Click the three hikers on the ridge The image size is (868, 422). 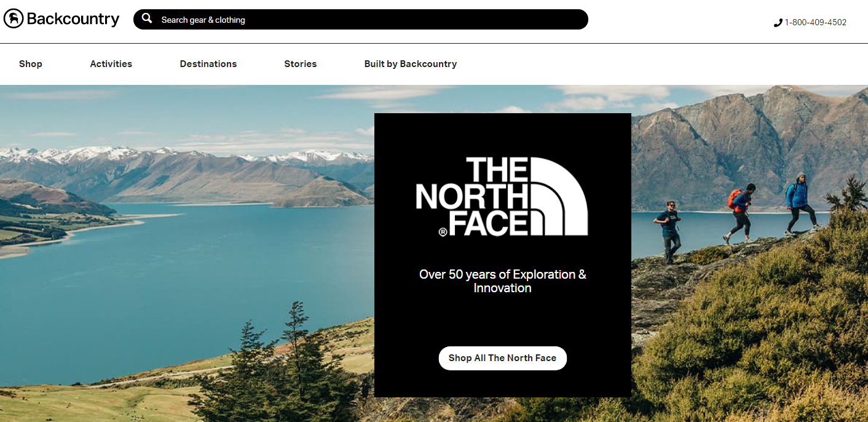pyautogui.click(x=737, y=218)
